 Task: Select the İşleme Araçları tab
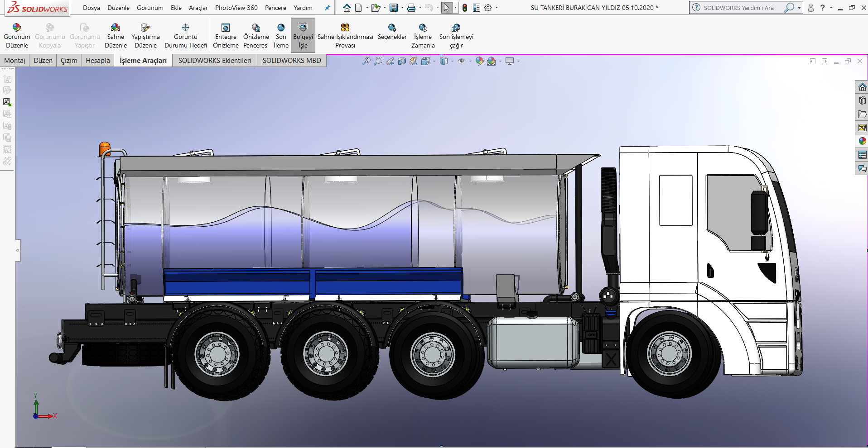coord(143,61)
